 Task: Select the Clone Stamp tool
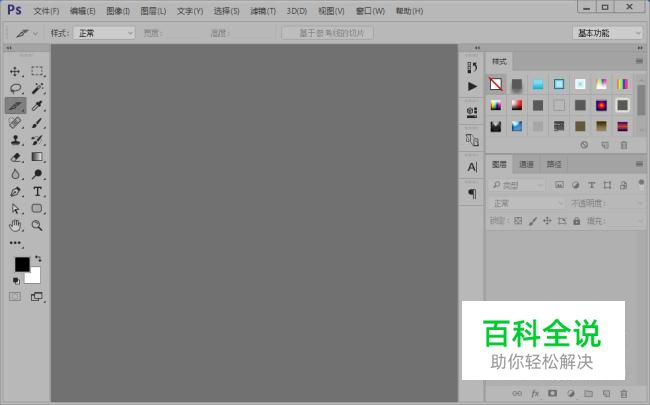[16, 140]
